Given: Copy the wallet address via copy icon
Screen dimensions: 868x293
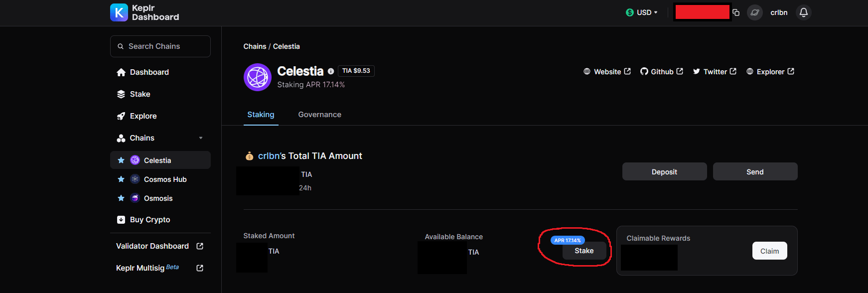Looking at the screenshot, I should [736, 12].
